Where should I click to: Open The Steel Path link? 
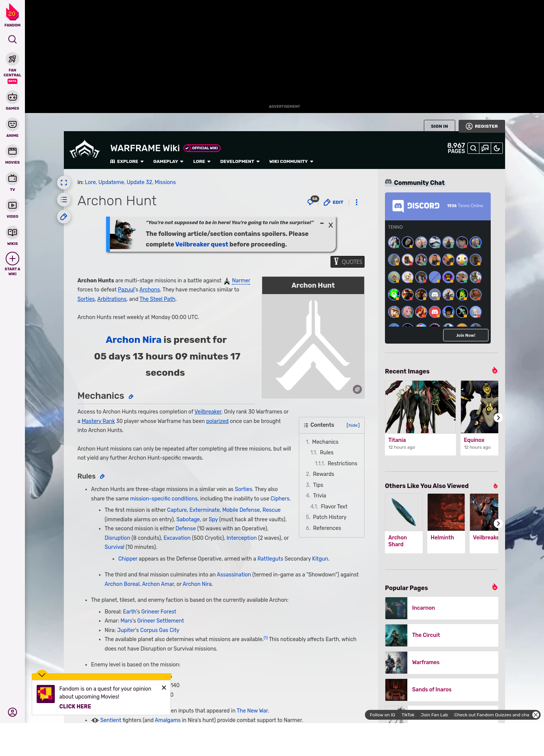158,299
